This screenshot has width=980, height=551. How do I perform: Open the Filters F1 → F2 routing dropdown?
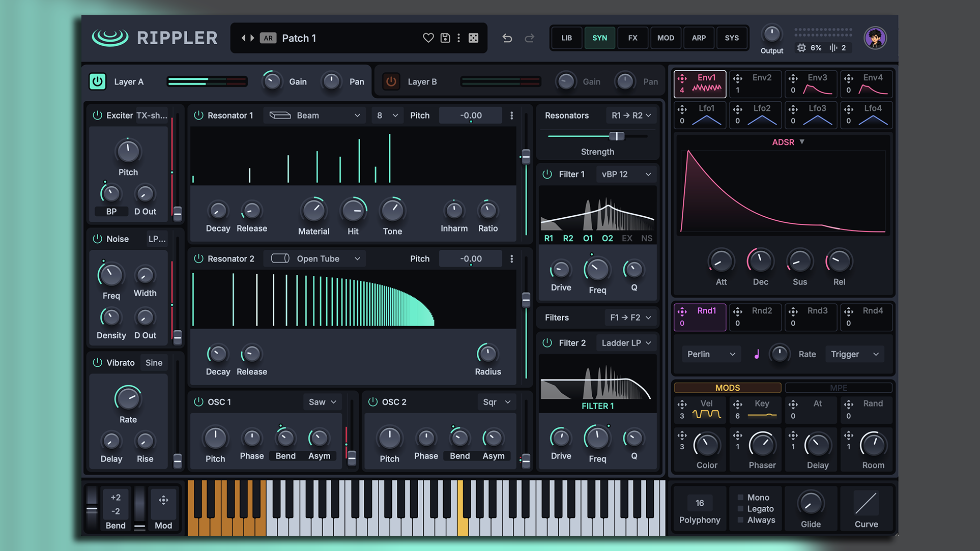630,317
